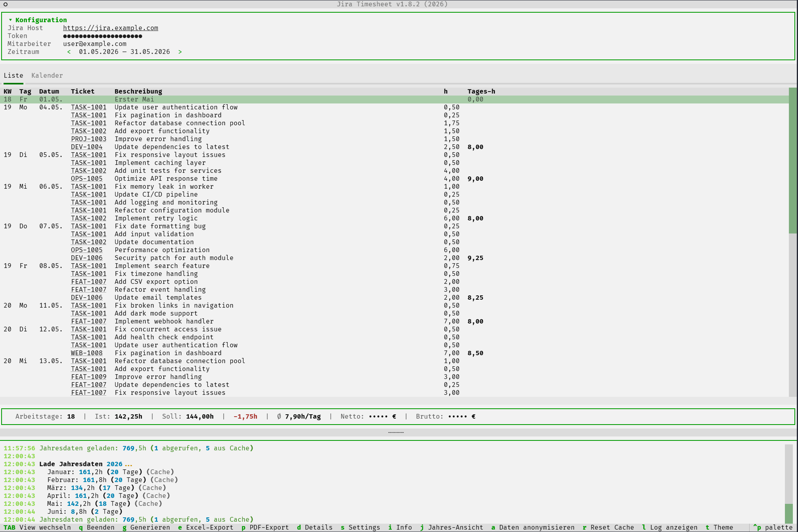798x532 pixels.
Task: Click TAB View wechseln in footer
Action: pos(37,528)
